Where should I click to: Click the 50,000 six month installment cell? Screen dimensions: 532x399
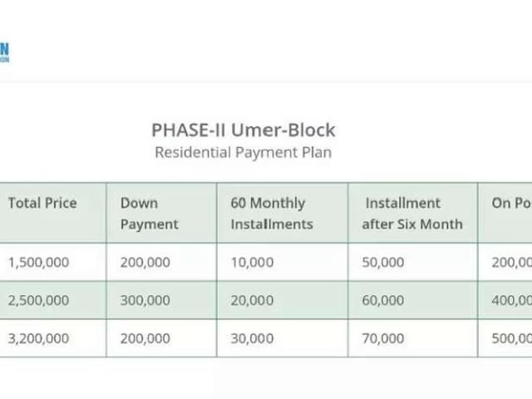point(383,263)
